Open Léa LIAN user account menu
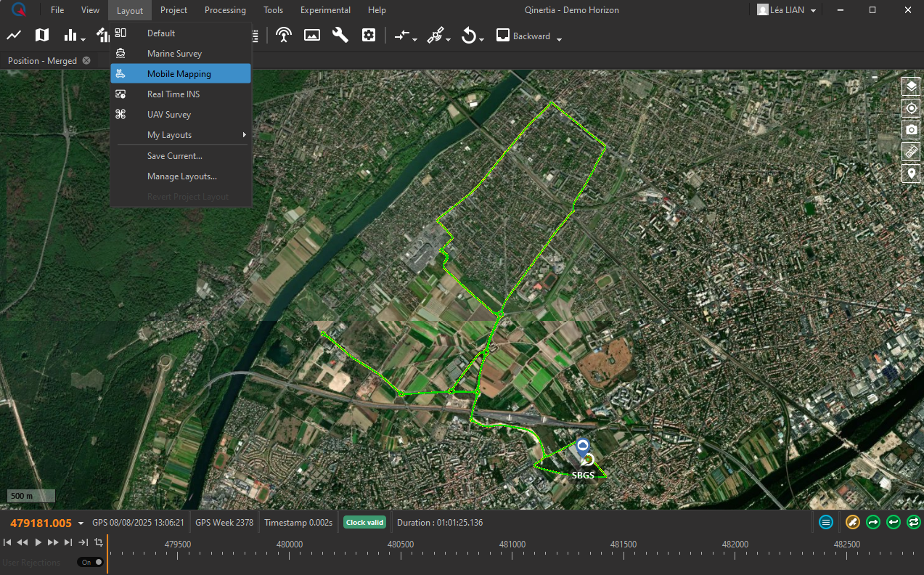Viewport: 924px width, 575px height. click(787, 10)
